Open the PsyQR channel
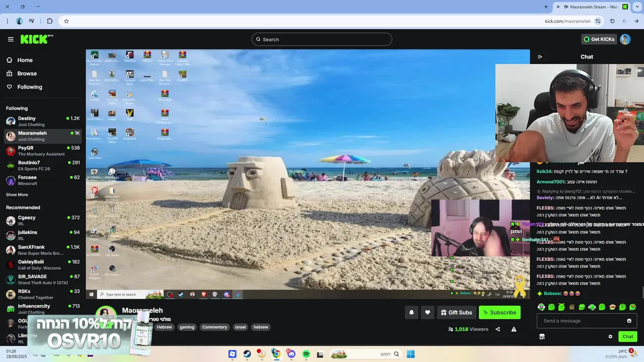This screenshot has height=362, width=644. tap(43, 151)
